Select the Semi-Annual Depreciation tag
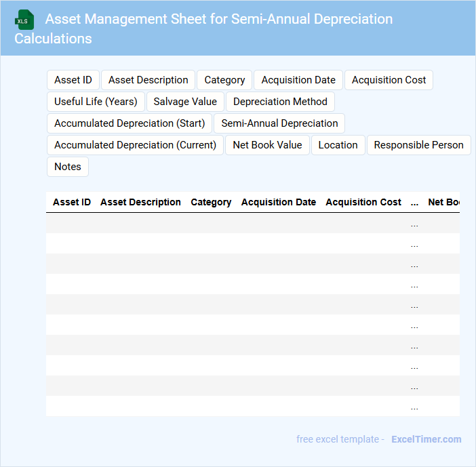476x467 pixels. click(x=279, y=123)
